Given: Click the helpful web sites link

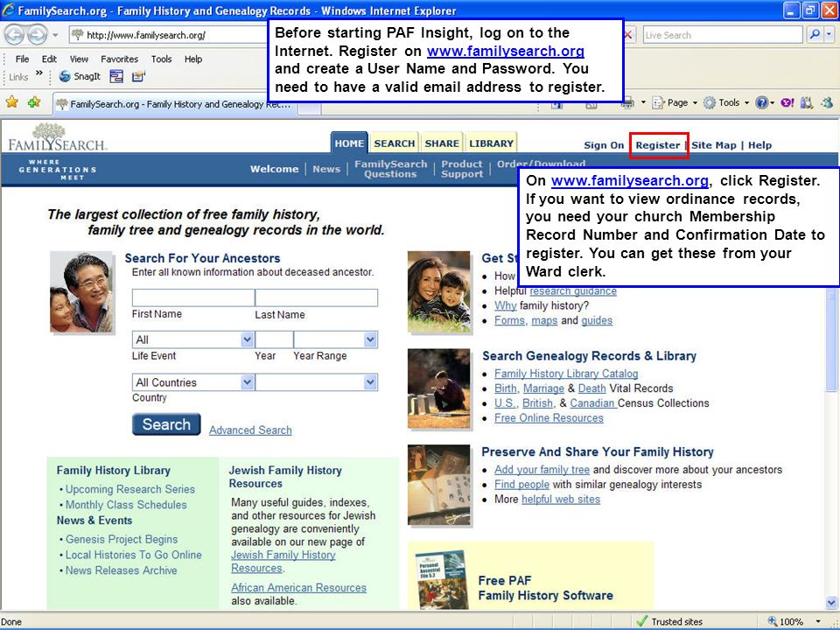Looking at the screenshot, I should point(561,500).
